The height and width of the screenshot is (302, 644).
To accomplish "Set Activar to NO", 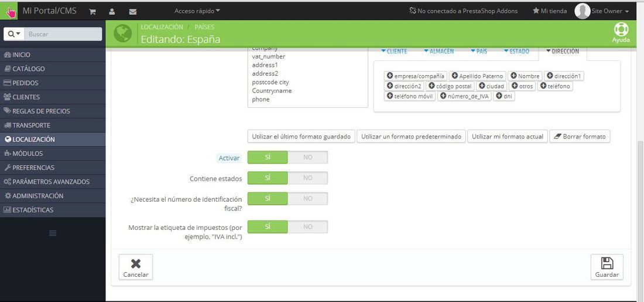I will point(307,157).
